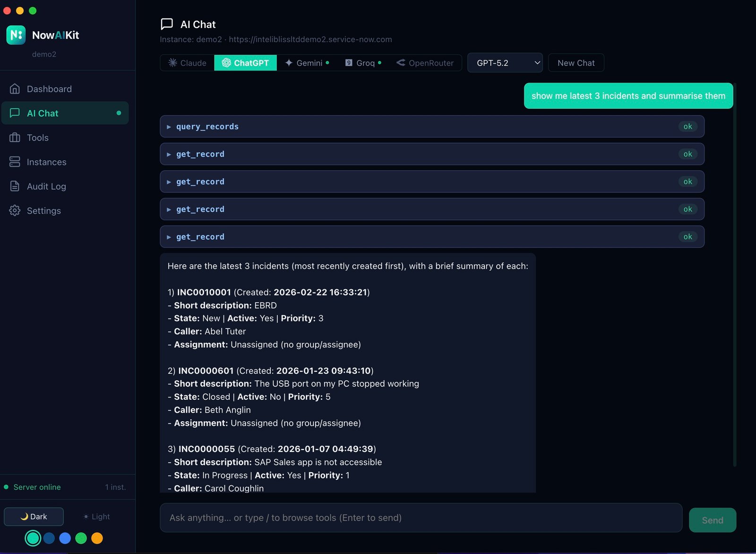Open Settings from the sidebar
Viewport: 756px width, 554px height.
65,211
